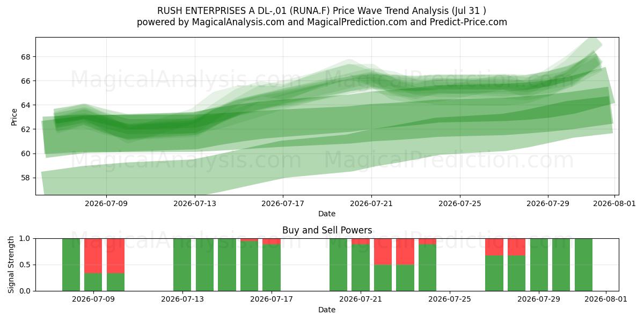Click '2026-08-01' on the price chart axis
The width and height of the screenshot is (644, 322).
[614, 204]
